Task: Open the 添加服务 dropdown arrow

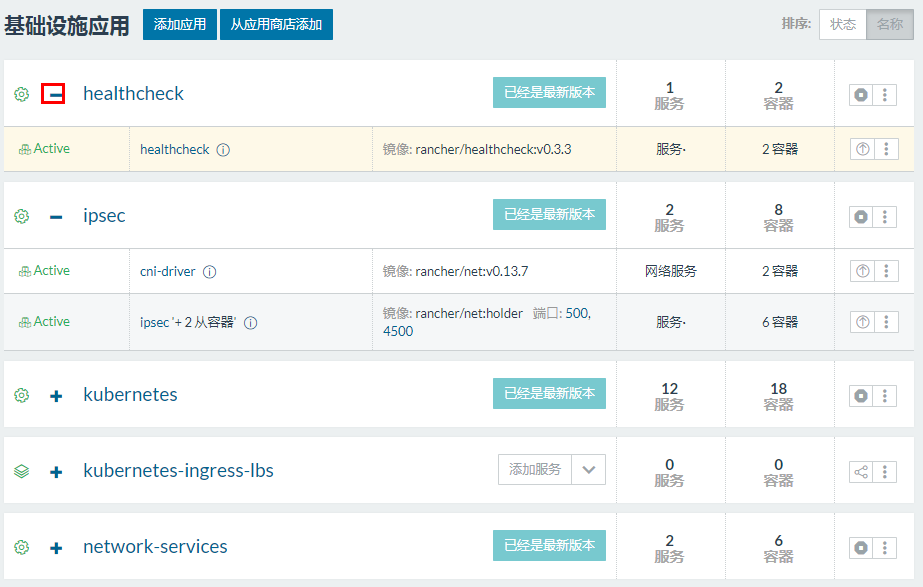Action: pos(589,470)
